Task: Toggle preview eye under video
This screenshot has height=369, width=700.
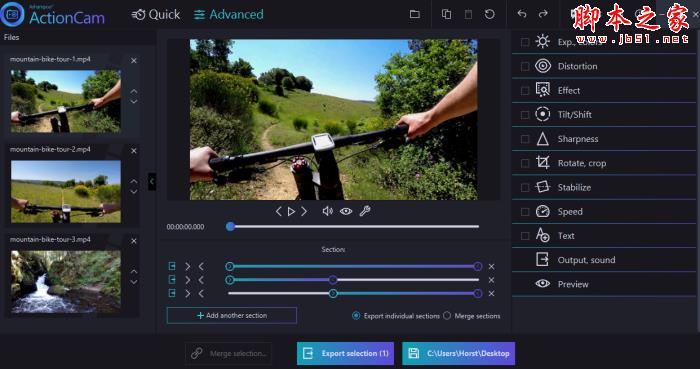Action: coord(346,211)
